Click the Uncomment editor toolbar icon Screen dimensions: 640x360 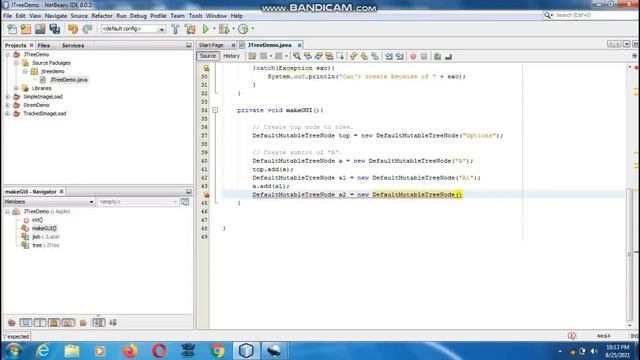449,56
